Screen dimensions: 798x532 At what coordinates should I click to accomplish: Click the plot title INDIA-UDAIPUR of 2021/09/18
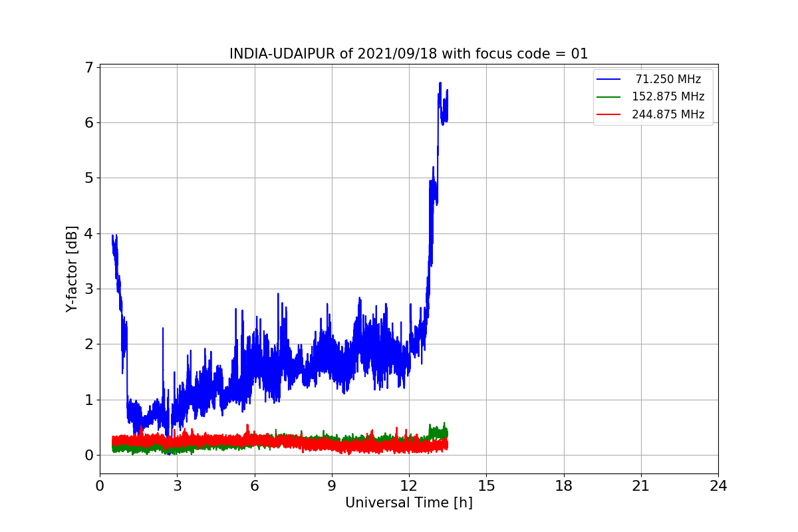[x=408, y=54]
